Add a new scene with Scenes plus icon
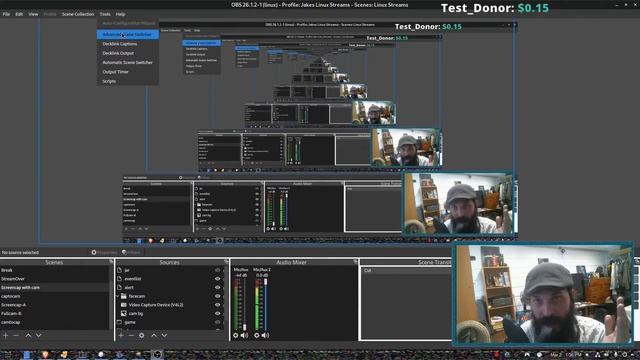 (6, 336)
